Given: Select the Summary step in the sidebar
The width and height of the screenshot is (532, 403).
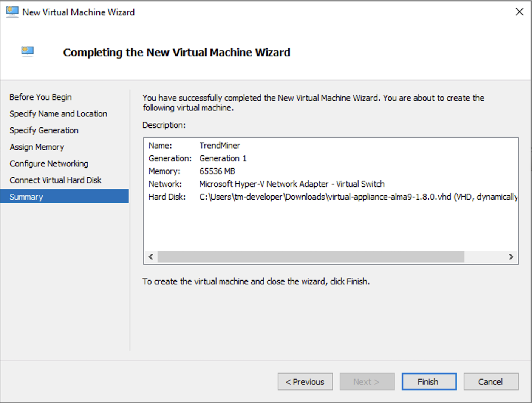Looking at the screenshot, I should pyautogui.click(x=26, y=196).
